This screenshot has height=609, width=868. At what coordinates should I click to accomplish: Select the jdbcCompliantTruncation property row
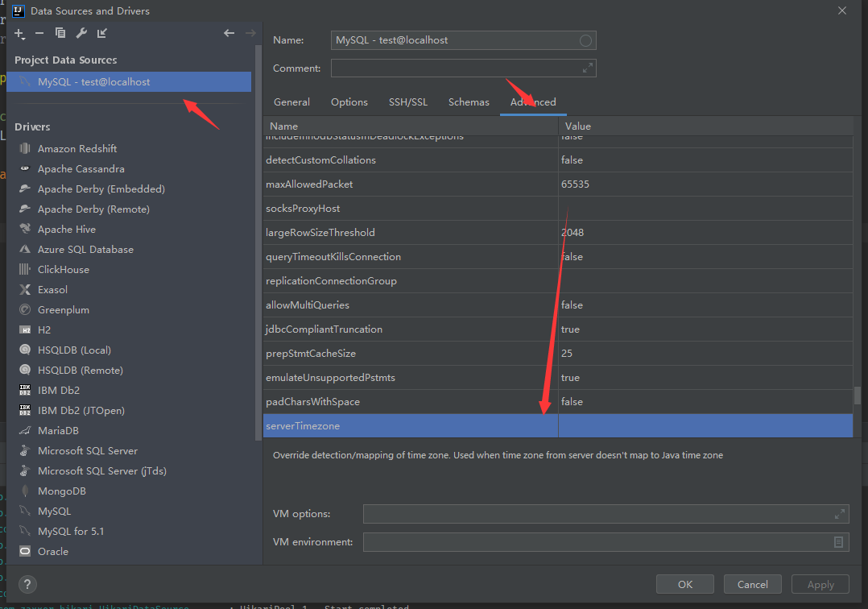(x=558, y=329)
